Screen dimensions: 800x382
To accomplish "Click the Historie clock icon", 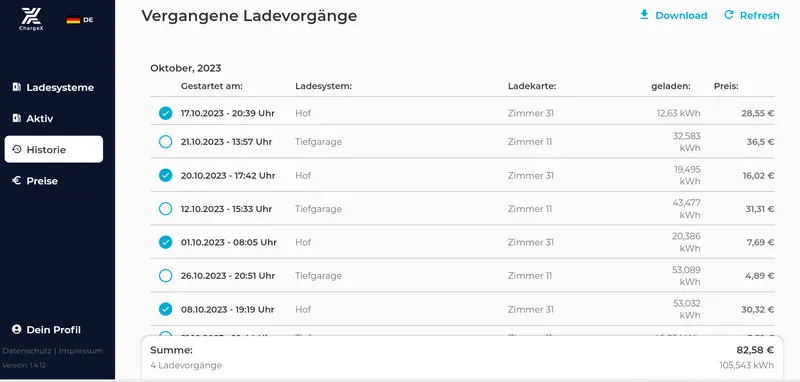I will [17, 149].
